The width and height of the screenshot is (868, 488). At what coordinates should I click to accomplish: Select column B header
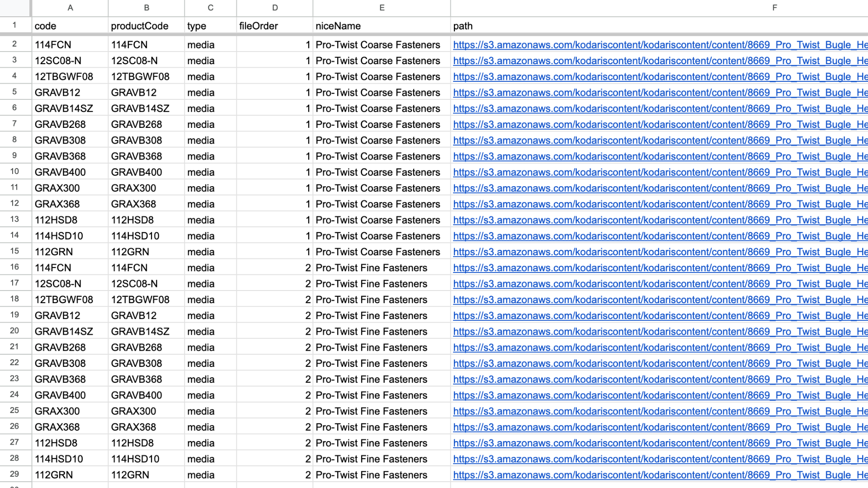pos(146,8)
